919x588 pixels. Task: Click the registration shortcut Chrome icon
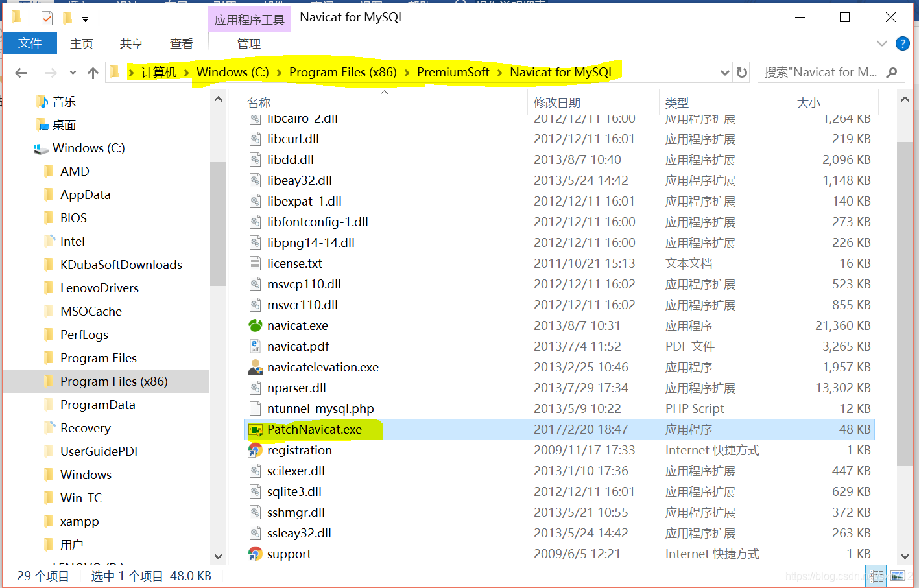click(256, 450)
